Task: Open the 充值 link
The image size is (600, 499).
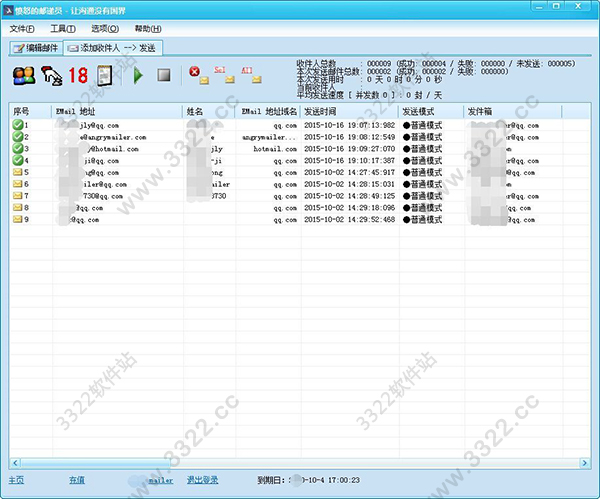Action: (x=77, y=480)
